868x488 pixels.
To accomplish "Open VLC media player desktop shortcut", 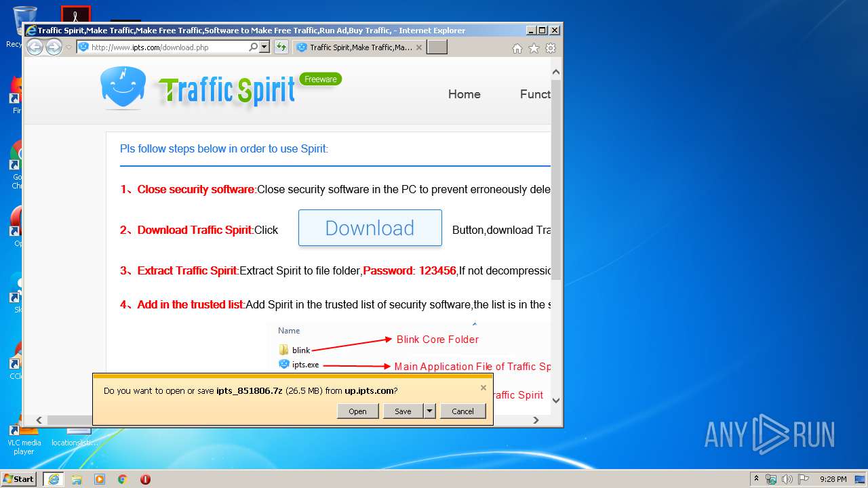I will 24,437.
